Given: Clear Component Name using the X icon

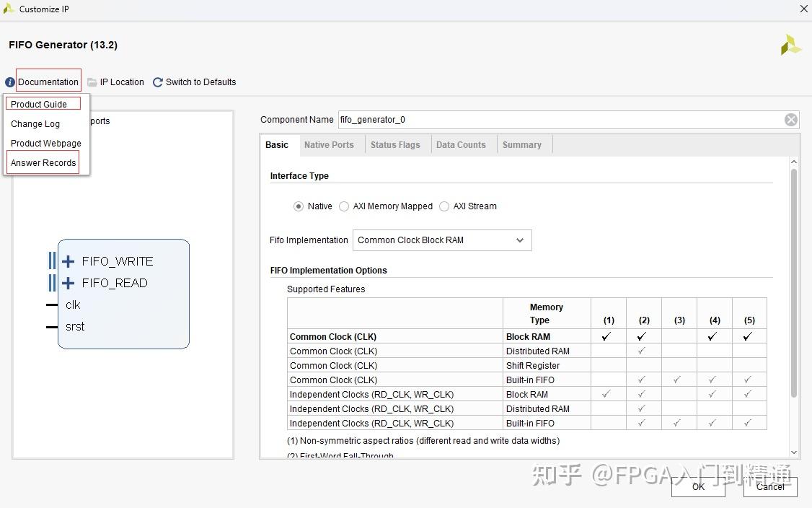Looking at the screenshot, I should pos(791,119).
